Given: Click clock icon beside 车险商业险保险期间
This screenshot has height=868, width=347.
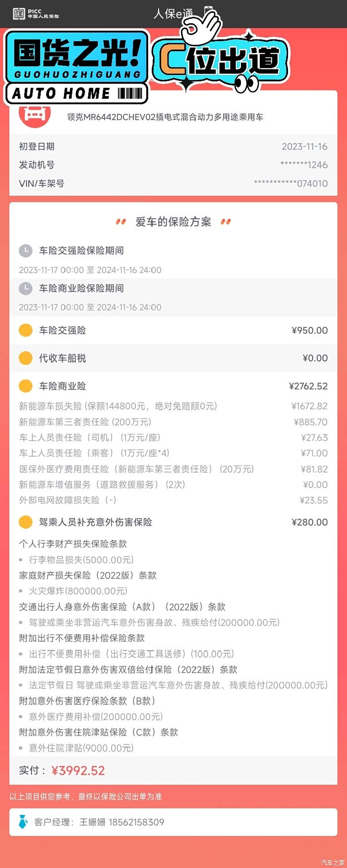Looking at the screenshot, I should (x=25, y=288).
